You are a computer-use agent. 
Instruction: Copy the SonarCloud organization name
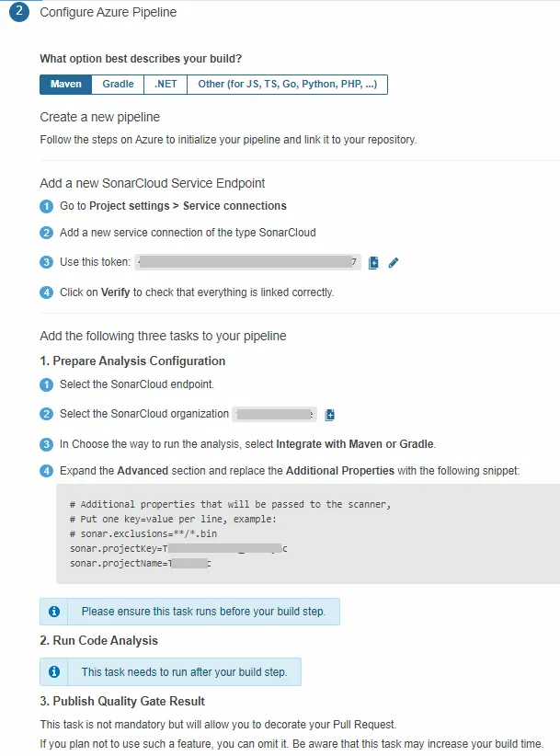[x=330, y=415]
